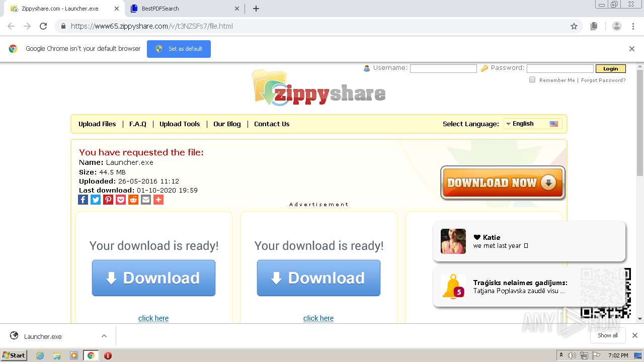Open Upload Tools menu item

coord(180,124)
